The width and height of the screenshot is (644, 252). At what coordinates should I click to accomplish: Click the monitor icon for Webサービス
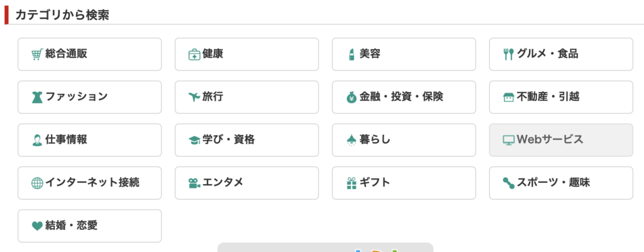point(508,140)
